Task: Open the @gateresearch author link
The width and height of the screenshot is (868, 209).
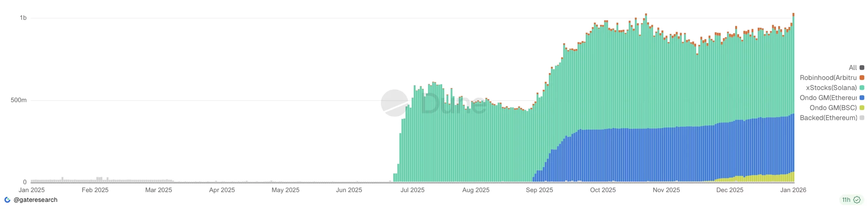Action: click(x=35, y=200)
